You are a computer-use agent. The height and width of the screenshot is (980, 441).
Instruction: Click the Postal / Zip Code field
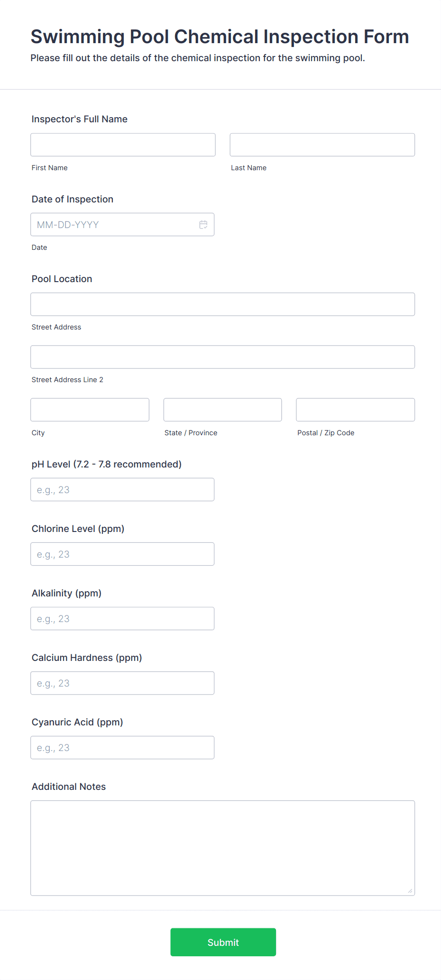(x=355, y=410)
